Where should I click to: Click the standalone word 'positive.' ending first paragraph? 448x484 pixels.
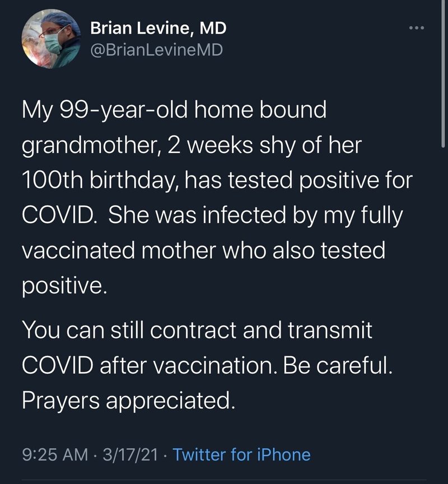tap(64, 286)
